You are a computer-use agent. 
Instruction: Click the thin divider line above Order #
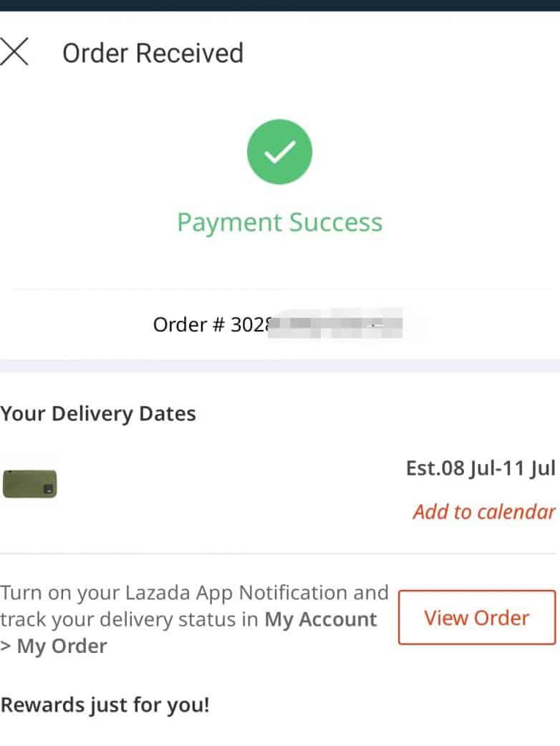point(279,289)
